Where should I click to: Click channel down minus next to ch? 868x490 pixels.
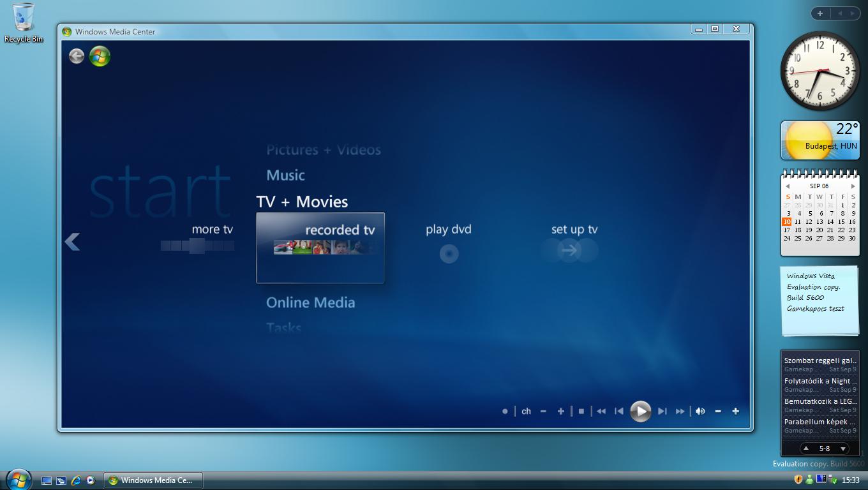coord(543,412)
